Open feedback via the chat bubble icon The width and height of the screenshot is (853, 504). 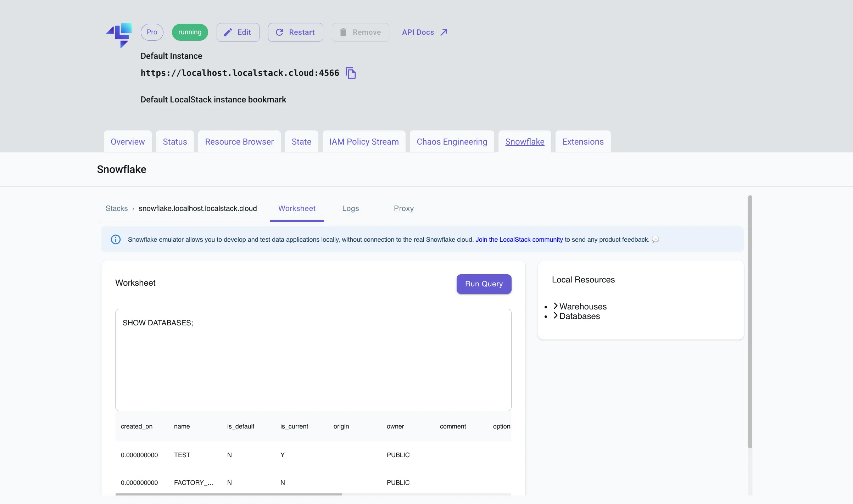coord(656,239)
